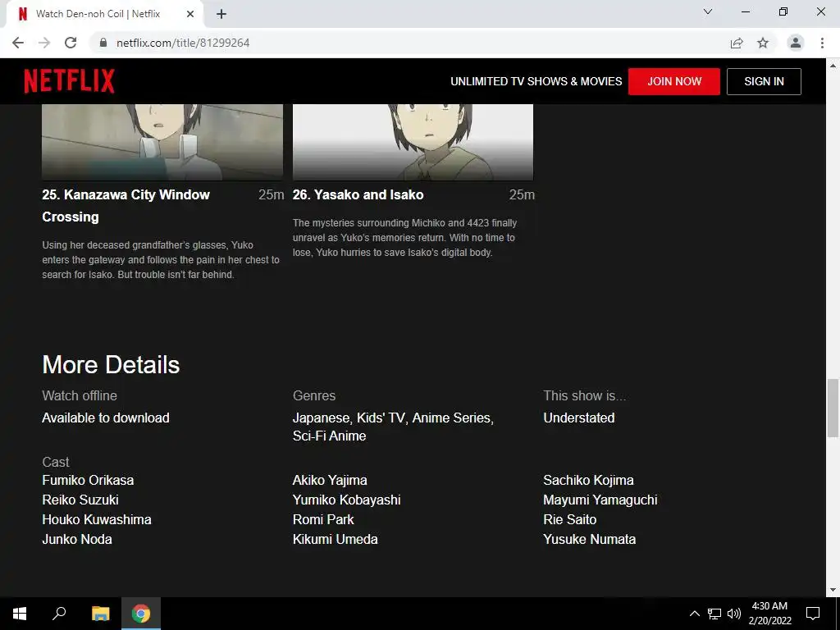Select cast member Yumiko Kobayashi

[347, 500]
